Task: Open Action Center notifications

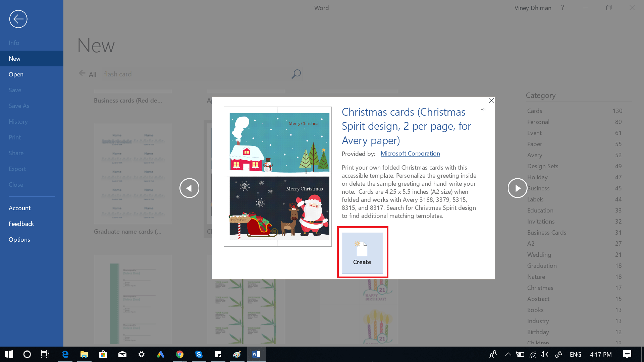Action: 627,354
